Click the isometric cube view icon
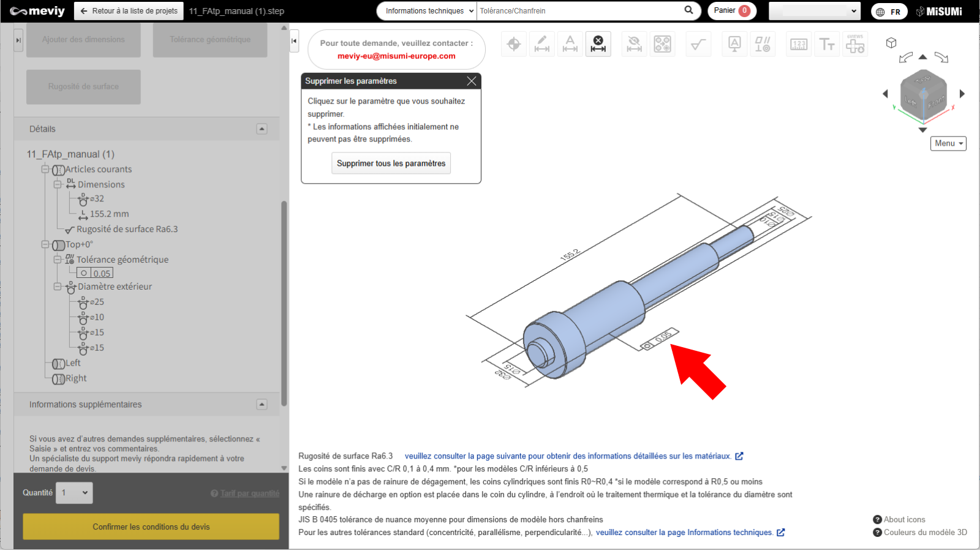The height and width of the screenshot is (551, 980). pos(891,43)
